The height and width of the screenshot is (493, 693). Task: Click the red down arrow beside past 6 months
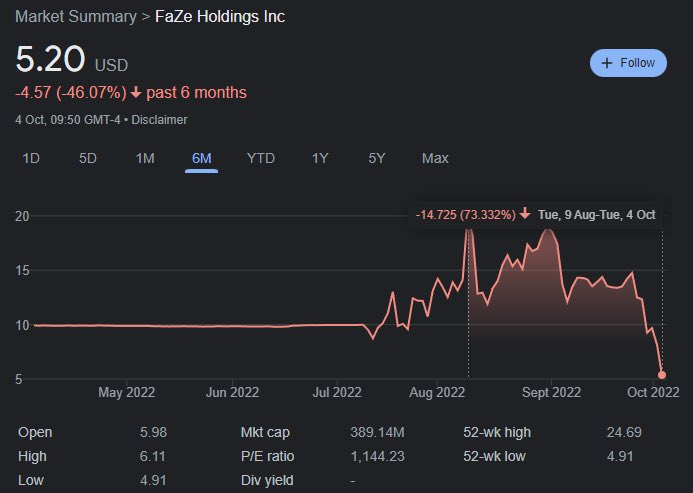136,92
